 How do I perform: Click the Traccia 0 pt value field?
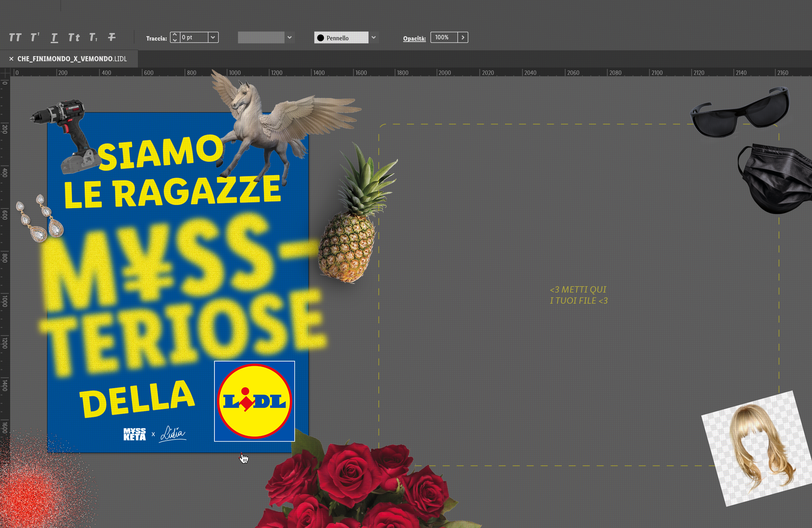point(194,37)
